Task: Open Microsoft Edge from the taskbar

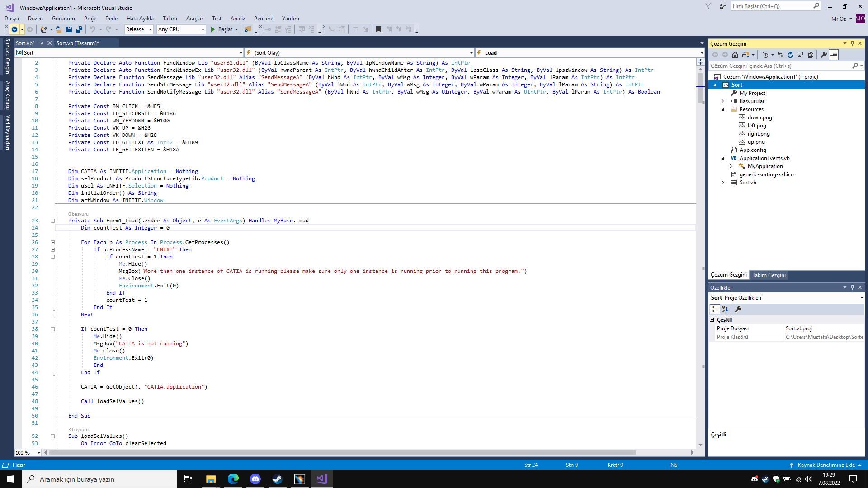Action: [233, 479]
